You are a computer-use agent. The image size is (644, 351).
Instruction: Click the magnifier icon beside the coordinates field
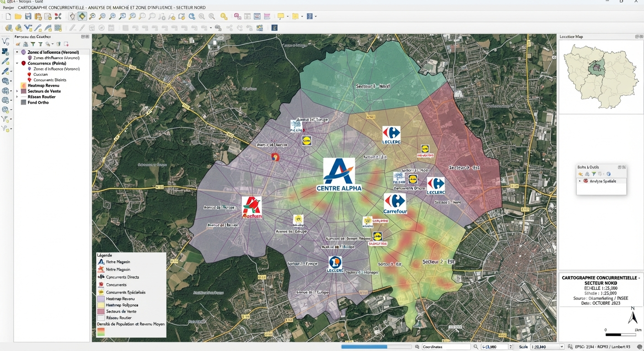point(476,347)
